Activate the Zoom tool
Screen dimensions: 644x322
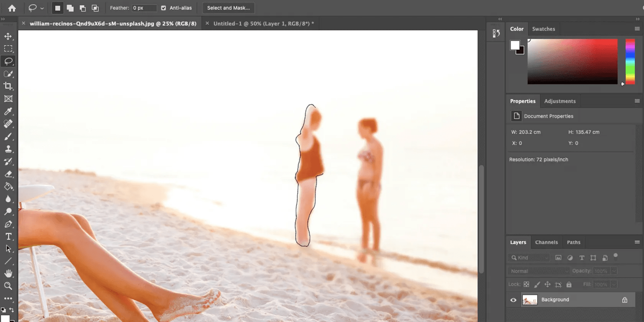(x=8, y=286)
